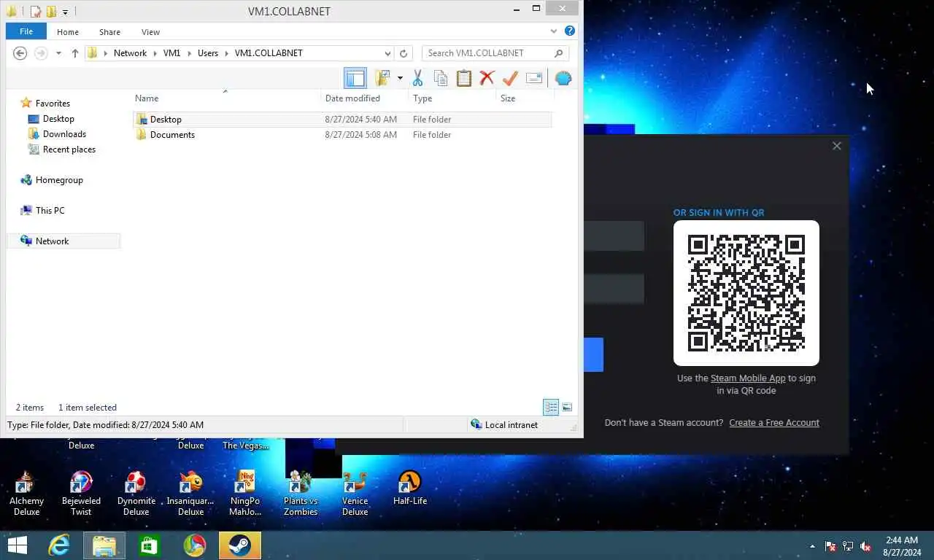
Task: Click the Steam QR code image
Action: click(x=746, y=293)
